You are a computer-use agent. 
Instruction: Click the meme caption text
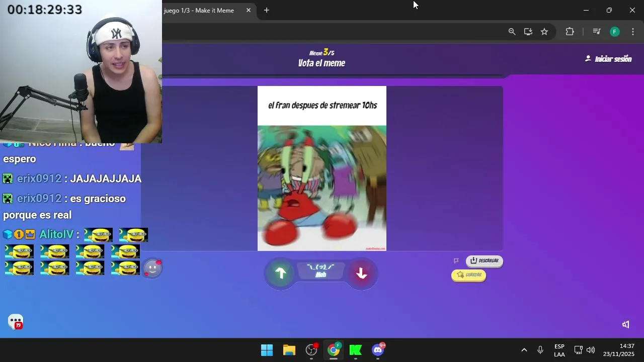[x=323, y=105]
